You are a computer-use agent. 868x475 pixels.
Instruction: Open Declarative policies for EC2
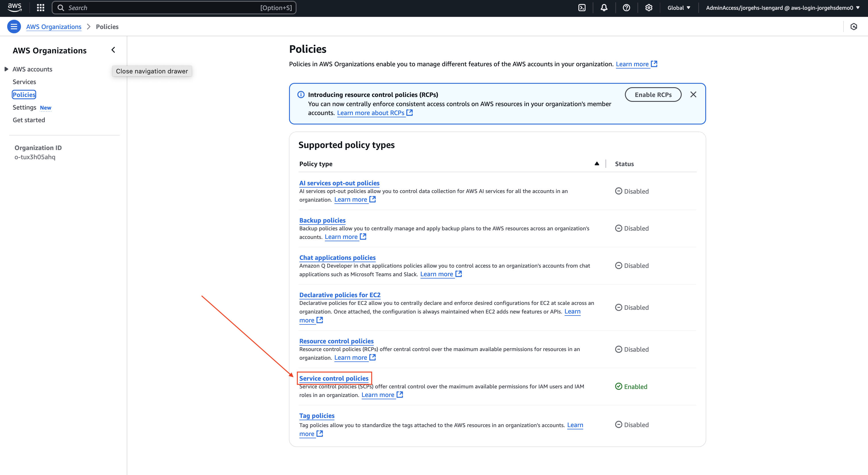click(340, 295)
